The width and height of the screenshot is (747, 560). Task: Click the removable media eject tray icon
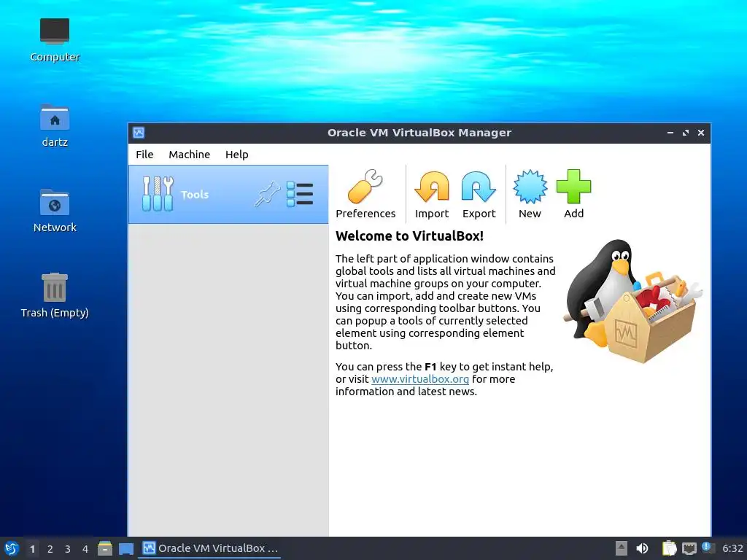[621, 548]
